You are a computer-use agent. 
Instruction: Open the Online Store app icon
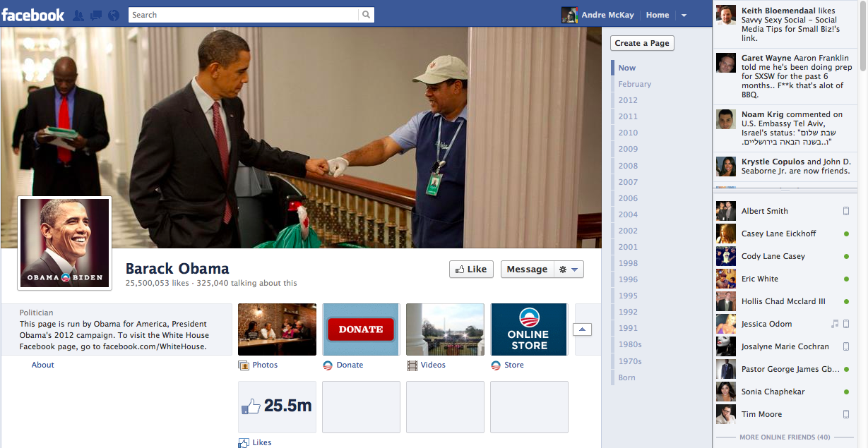[x=529, y=329]
